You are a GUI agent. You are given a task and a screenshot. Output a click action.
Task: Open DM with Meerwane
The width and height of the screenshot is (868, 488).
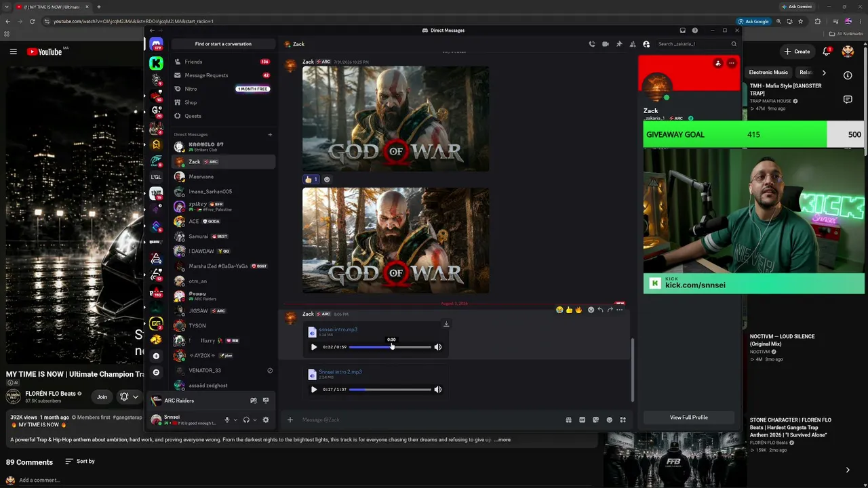223,177
